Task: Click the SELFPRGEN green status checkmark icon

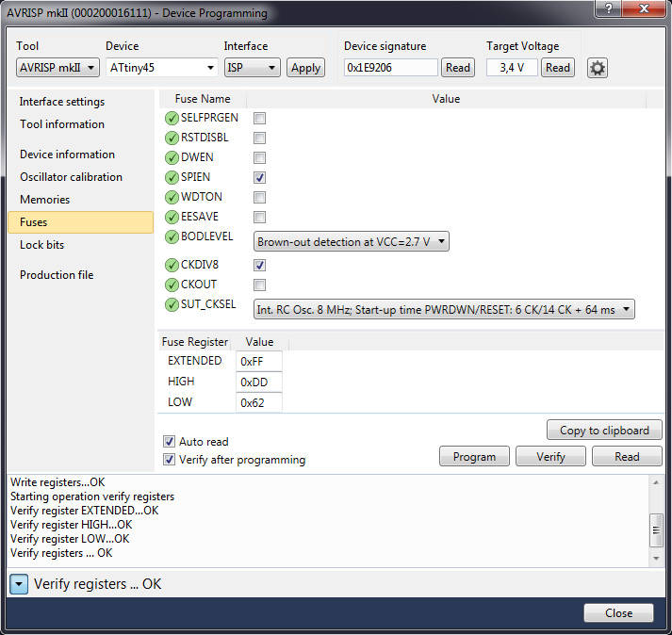Action: pos(172,118)
